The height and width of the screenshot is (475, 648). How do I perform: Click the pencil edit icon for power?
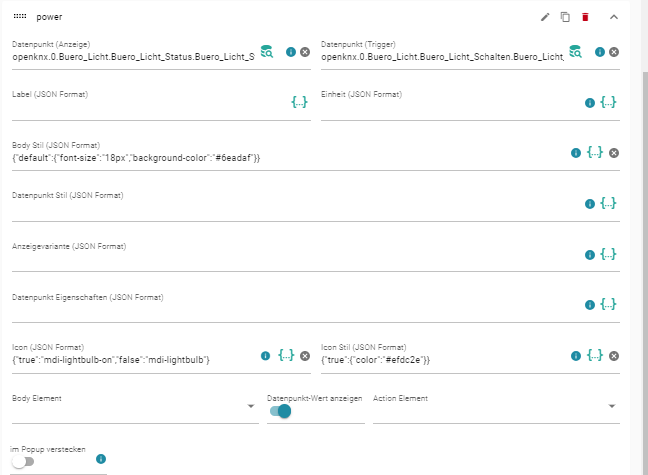[x=545, y=17]
